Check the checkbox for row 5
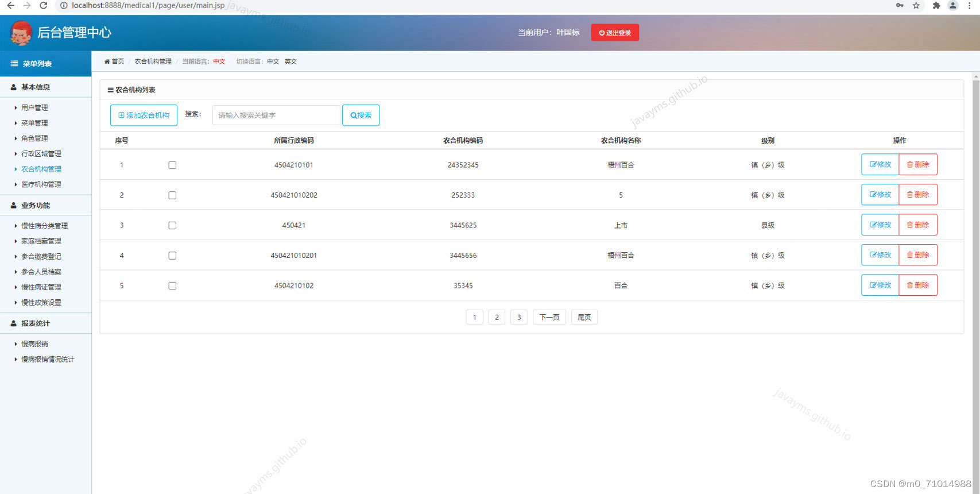Image resolution: width=980 pixels, height=494 pixels. pyautogui.click(x=172, y=285)
